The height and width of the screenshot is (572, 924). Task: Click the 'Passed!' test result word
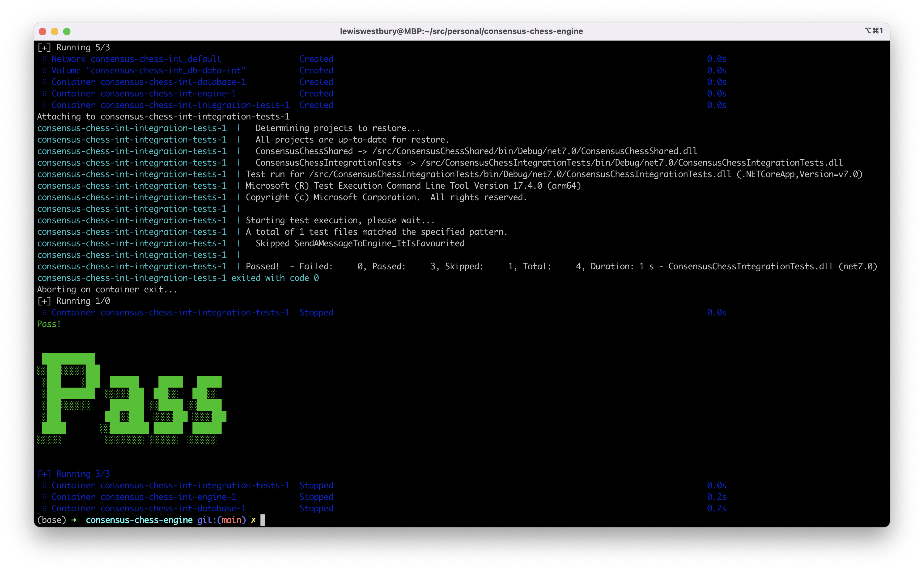(262, 267)
